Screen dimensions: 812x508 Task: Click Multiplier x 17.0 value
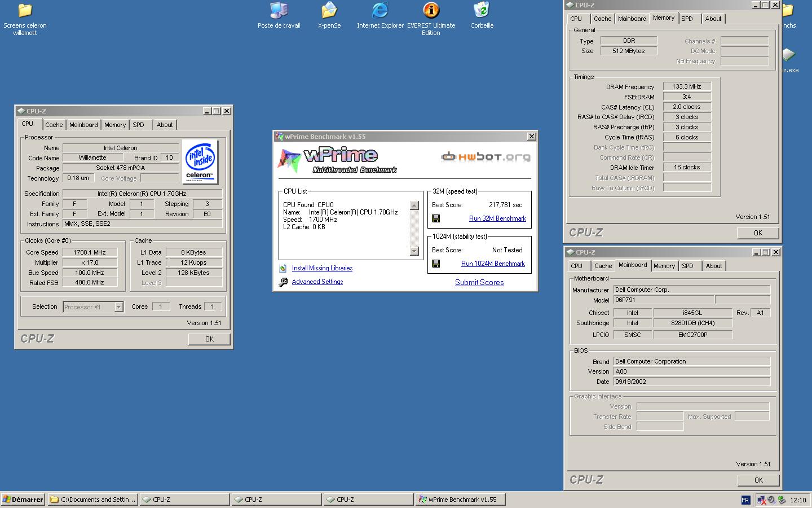click(x=90, y=263)
